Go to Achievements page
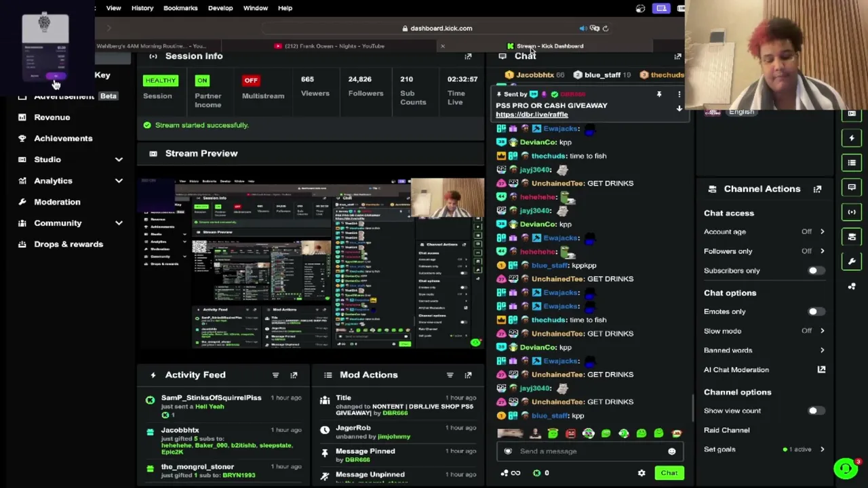 (63, 138)
